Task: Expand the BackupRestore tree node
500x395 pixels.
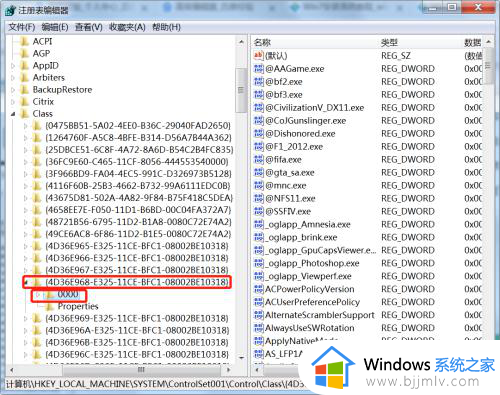Action: tap(13, 90)
